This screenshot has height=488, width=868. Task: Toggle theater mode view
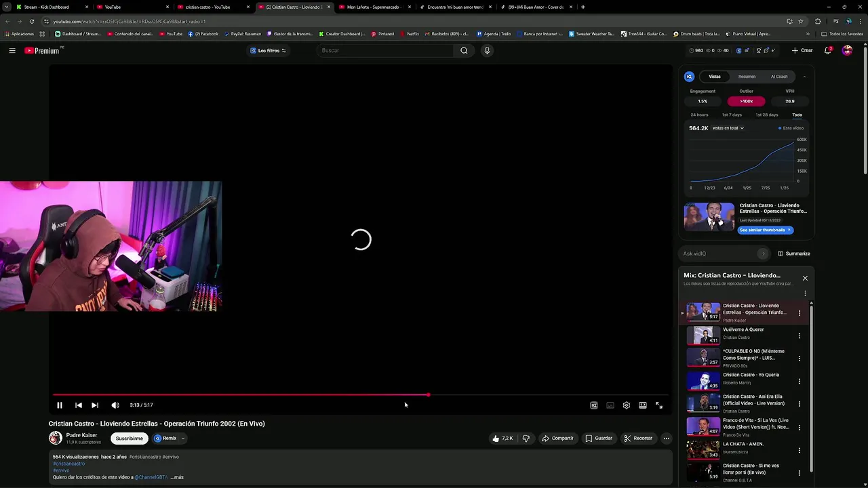click(x=642, y=405)
